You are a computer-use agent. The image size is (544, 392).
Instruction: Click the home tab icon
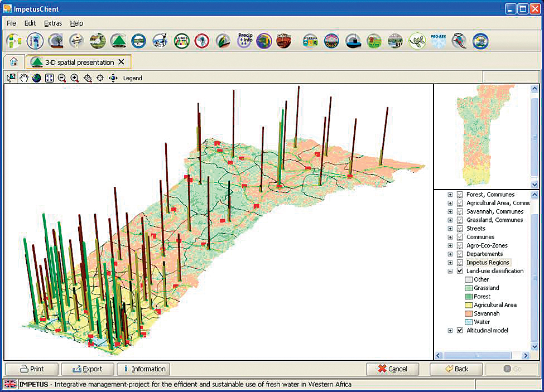tap(14, 62)
